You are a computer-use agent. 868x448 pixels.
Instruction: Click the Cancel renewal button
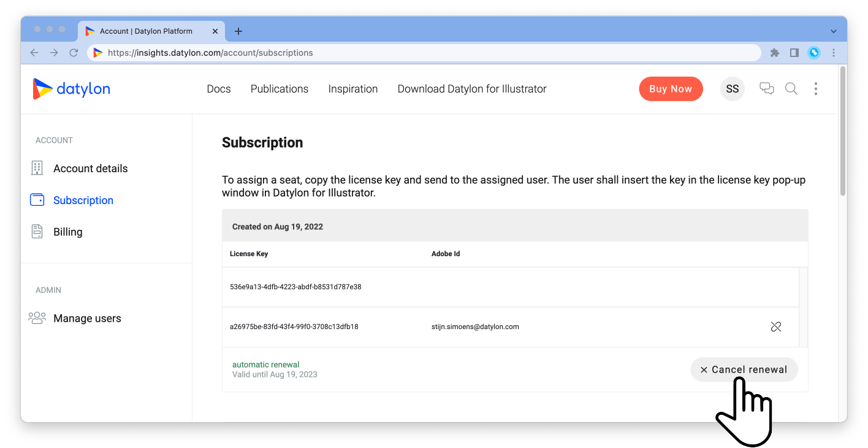(744, 370)
